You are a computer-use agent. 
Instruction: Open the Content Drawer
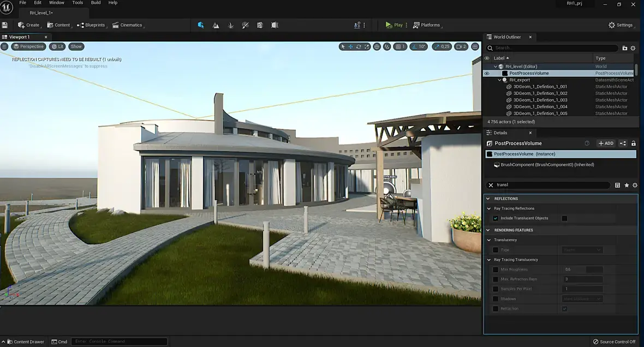[26, 342]
